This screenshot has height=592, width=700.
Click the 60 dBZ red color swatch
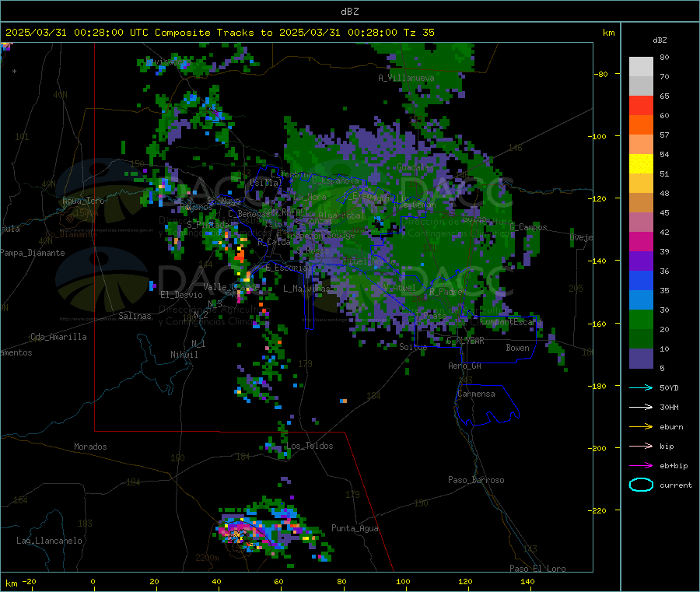[x=641, y=105]
